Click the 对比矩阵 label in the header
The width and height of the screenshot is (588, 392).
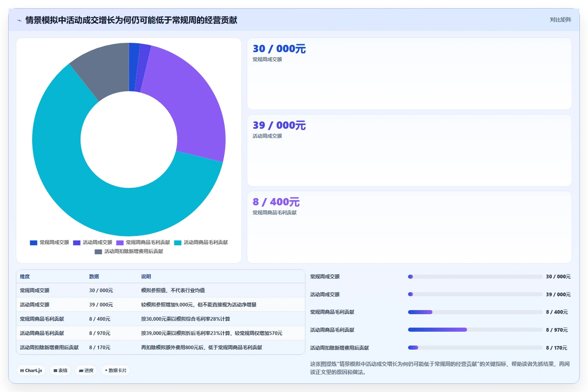tap(560, 20)
